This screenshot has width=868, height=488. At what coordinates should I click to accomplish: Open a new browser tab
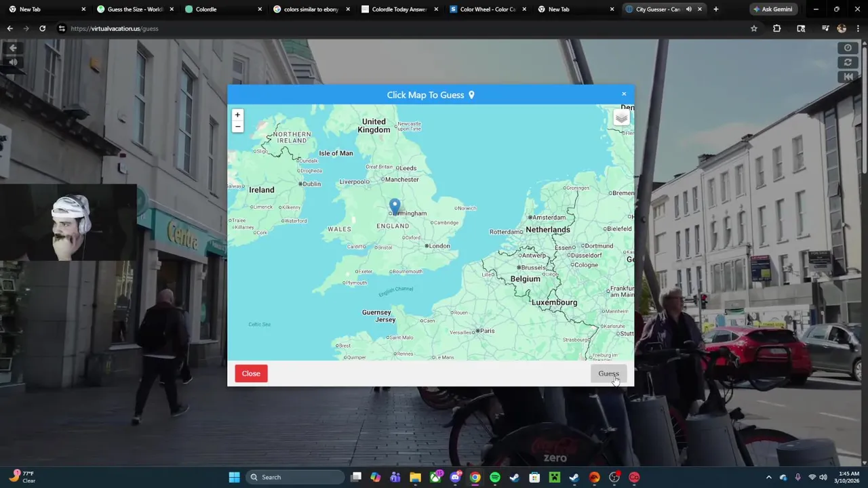pos(715,9)
